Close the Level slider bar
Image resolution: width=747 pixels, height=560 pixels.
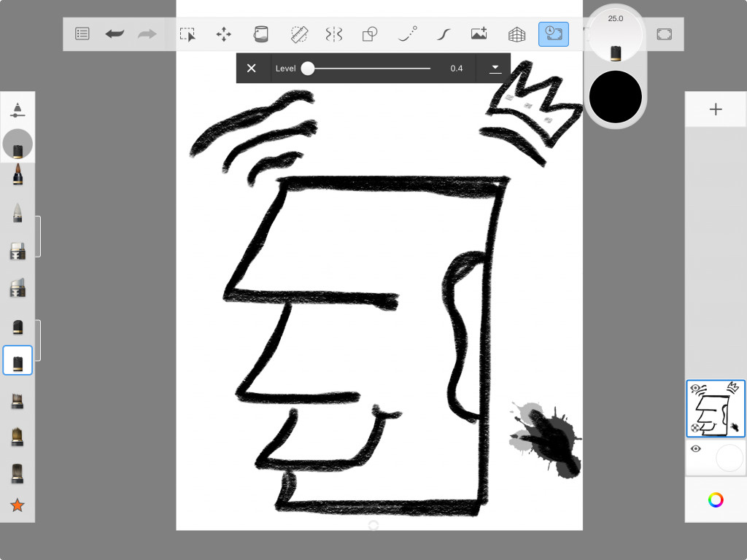[252, 68]
